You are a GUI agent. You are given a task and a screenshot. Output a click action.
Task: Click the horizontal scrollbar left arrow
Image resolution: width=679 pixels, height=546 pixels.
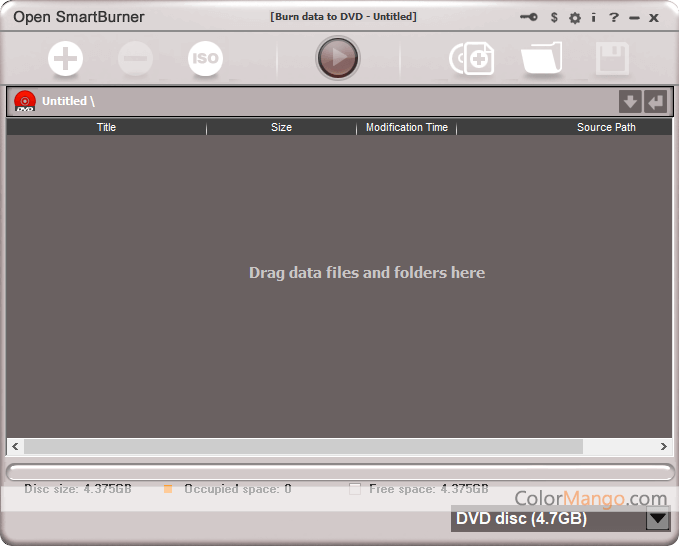15,446
